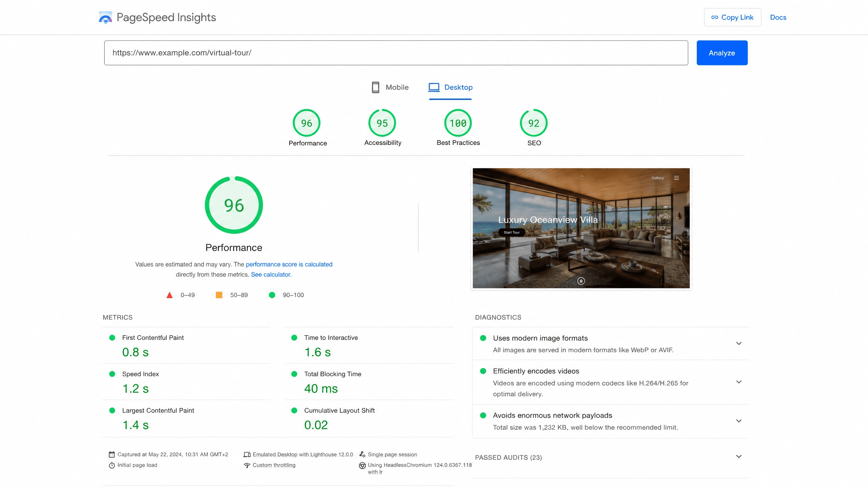Click the 'PASSED AUDITS (23)' label
Screen dimensions: 868x488
point(508,457)
